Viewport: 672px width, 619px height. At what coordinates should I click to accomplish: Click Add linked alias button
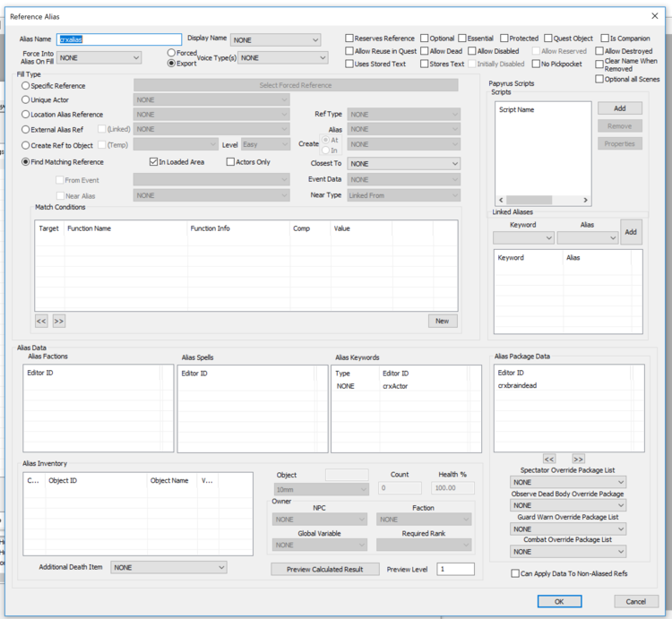click(x=631, y=232)
